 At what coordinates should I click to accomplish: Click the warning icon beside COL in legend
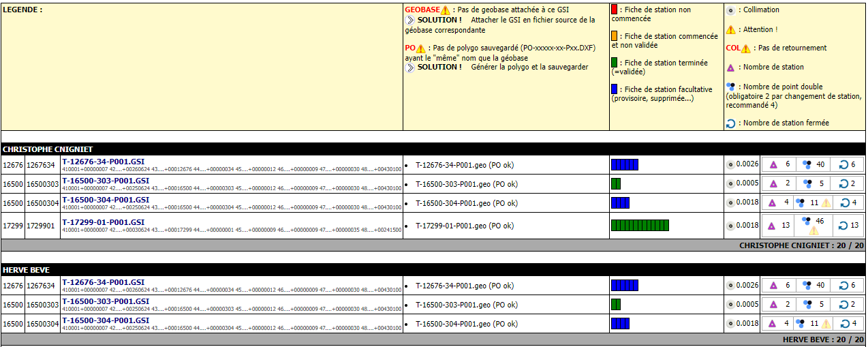click(x=745, y=49)
